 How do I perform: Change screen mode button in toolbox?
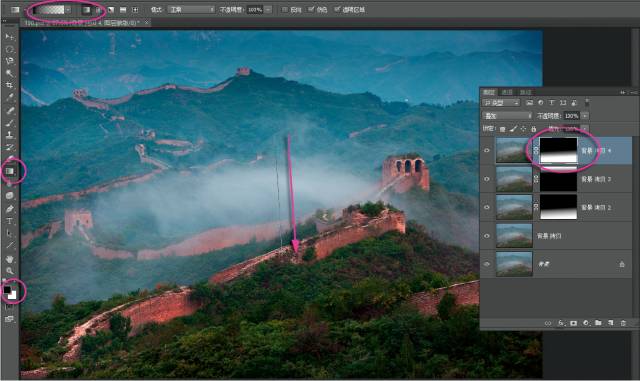pyautogui.click(x=9, y=319)
